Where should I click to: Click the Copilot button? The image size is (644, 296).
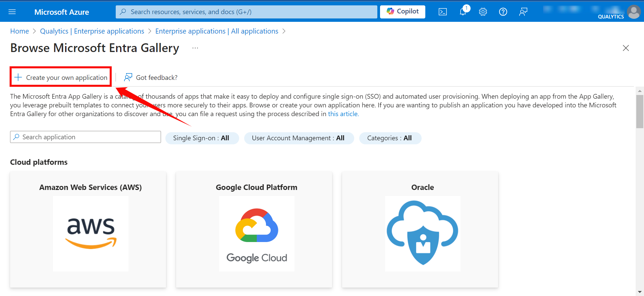(402, 12)
